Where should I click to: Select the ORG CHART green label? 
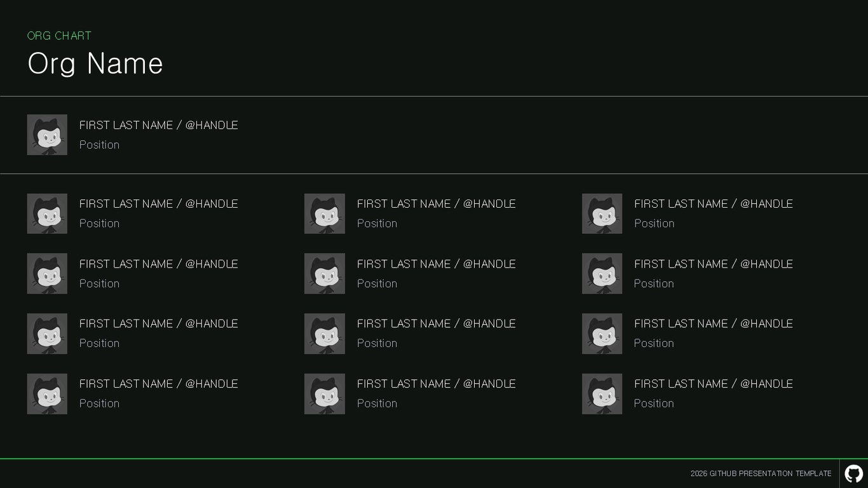[x=59, y=36]
